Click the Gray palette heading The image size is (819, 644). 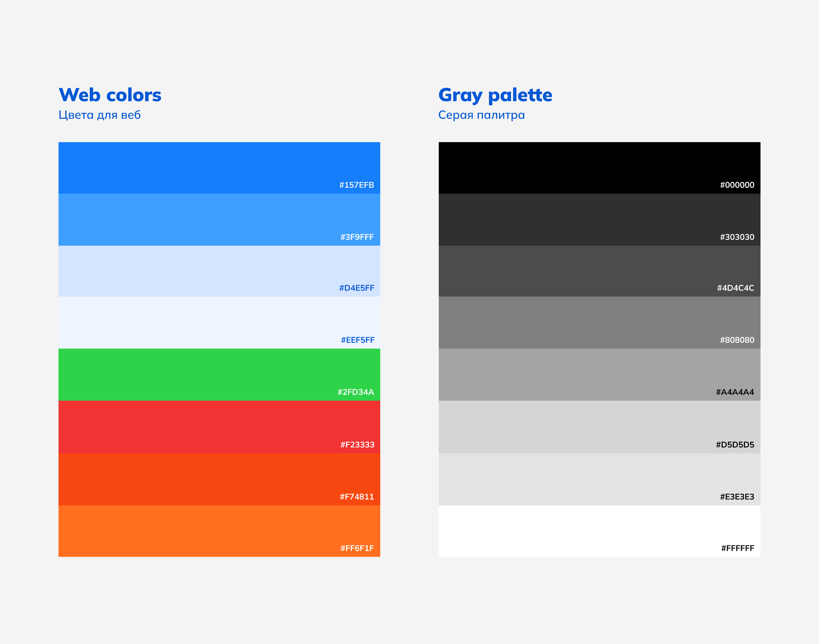point(495,95)
